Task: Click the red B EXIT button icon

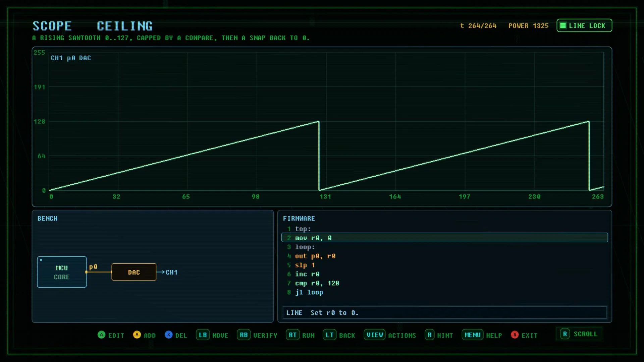Action: pyautogui.click(x=515, y=335)
